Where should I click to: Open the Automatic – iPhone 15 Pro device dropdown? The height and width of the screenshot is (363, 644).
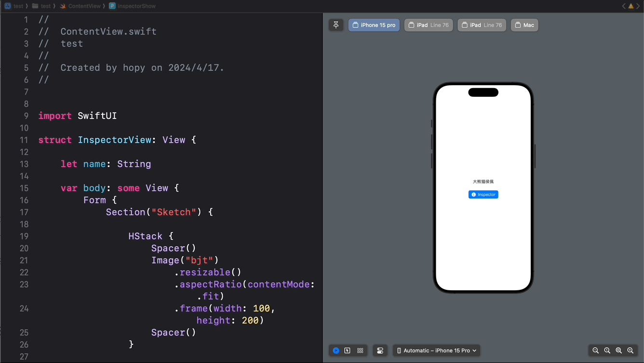click(437, 350)
